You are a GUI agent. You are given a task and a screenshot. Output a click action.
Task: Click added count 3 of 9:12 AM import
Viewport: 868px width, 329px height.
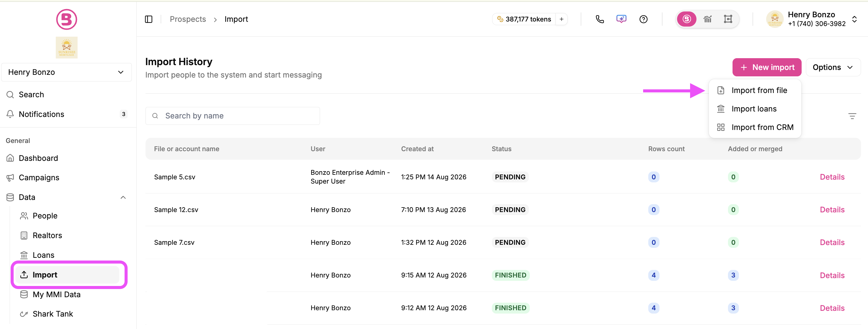pyautogui.click(x=733, y=308)
